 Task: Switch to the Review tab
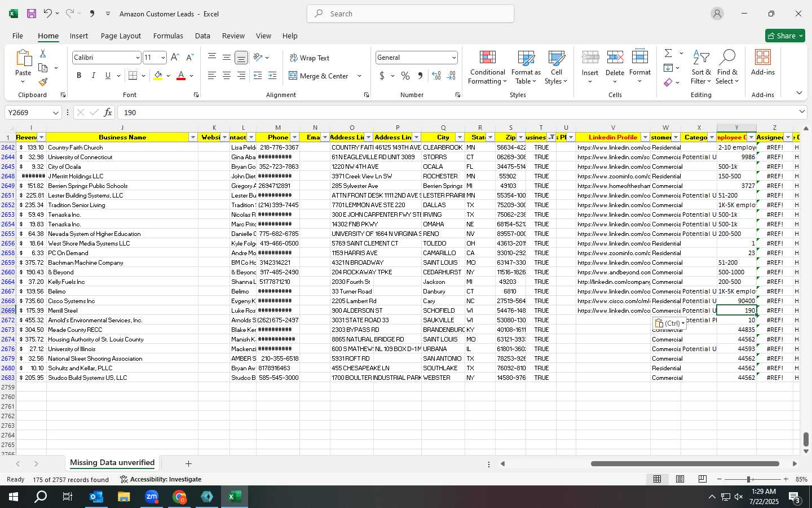coord(233,36)
